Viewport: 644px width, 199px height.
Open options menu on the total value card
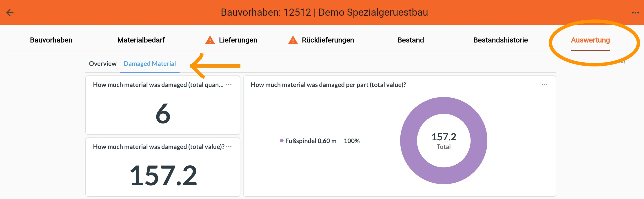click(229, 147)
